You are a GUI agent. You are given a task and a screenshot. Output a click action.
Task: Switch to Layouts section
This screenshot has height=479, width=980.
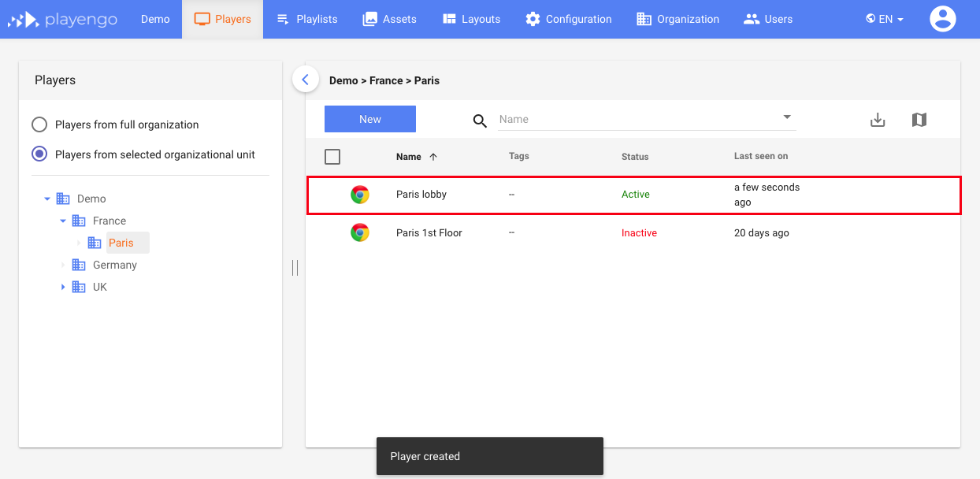471,19
